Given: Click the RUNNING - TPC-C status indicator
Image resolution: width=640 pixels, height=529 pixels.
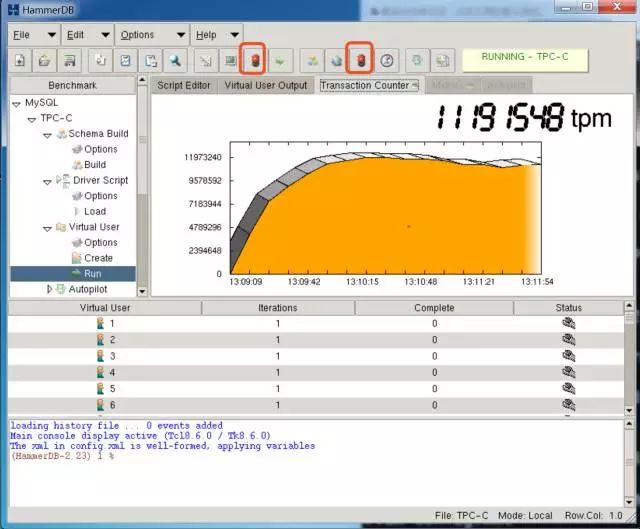Looking at the screenshot, I should pos(525,60).
